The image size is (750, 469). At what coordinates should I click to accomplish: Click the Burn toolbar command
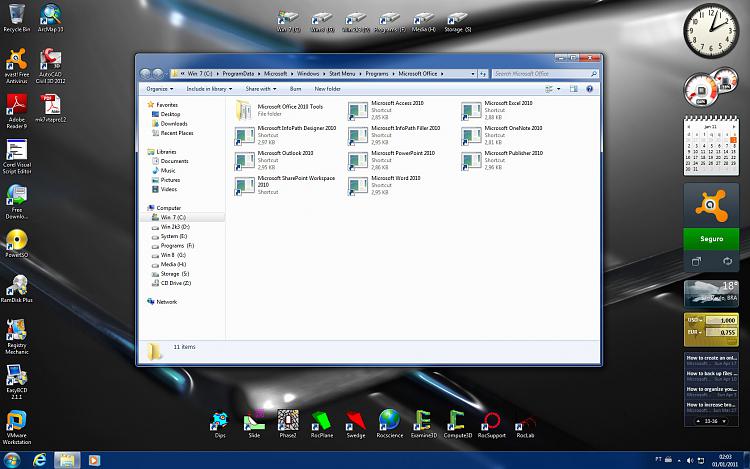295,89
